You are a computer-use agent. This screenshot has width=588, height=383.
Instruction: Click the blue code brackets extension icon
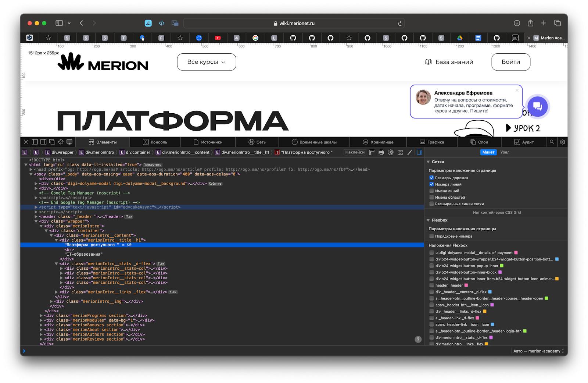coord(161,23)
